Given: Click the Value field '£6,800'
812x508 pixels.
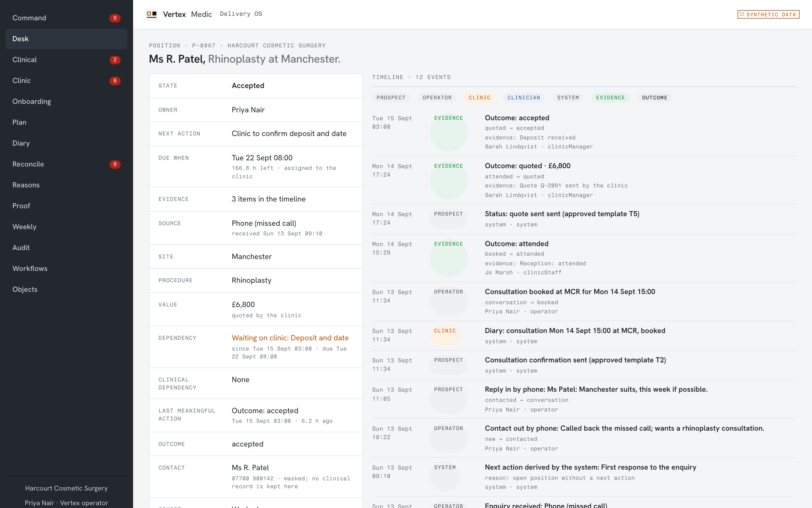Looking at the screenshot, I should 243,305.
